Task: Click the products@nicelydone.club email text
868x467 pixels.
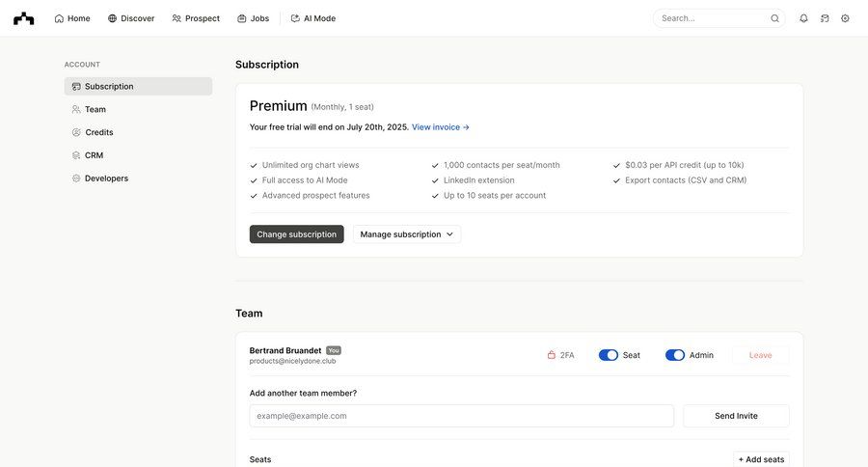Action: coord(293,361)
